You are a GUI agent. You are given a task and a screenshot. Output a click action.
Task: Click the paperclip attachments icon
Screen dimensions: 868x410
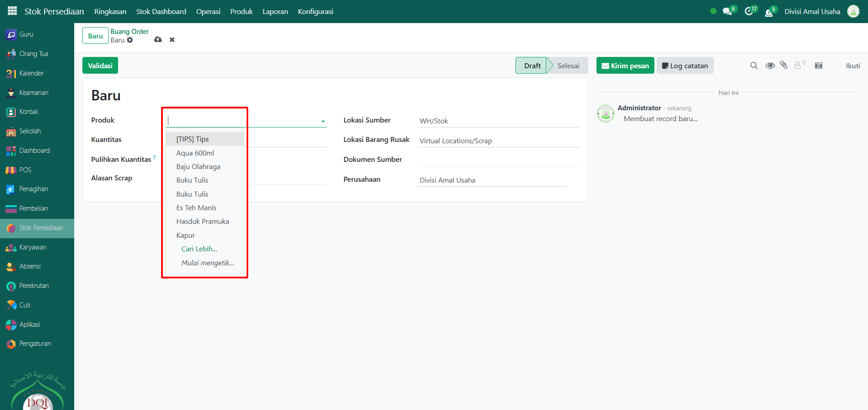click(784, 66)
